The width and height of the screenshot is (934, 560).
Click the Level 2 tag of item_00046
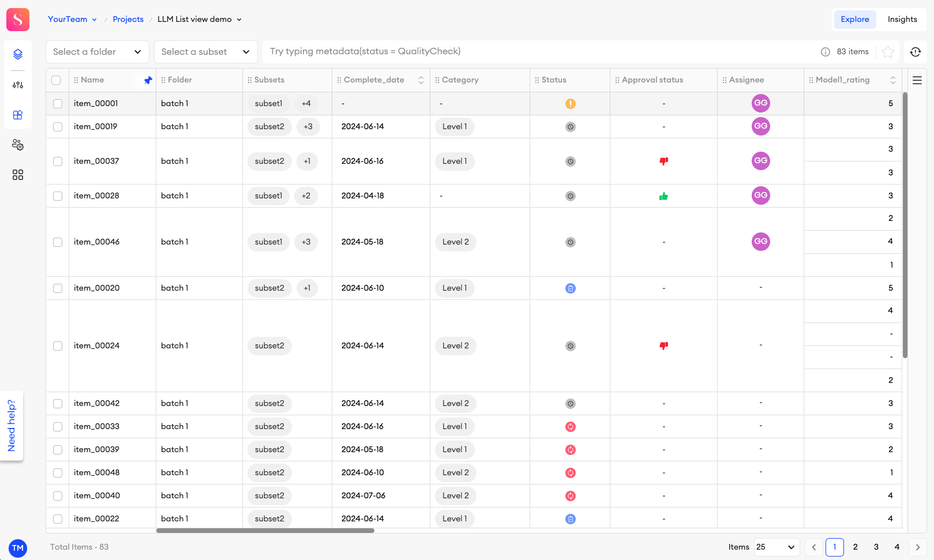[x=456, y=242]
